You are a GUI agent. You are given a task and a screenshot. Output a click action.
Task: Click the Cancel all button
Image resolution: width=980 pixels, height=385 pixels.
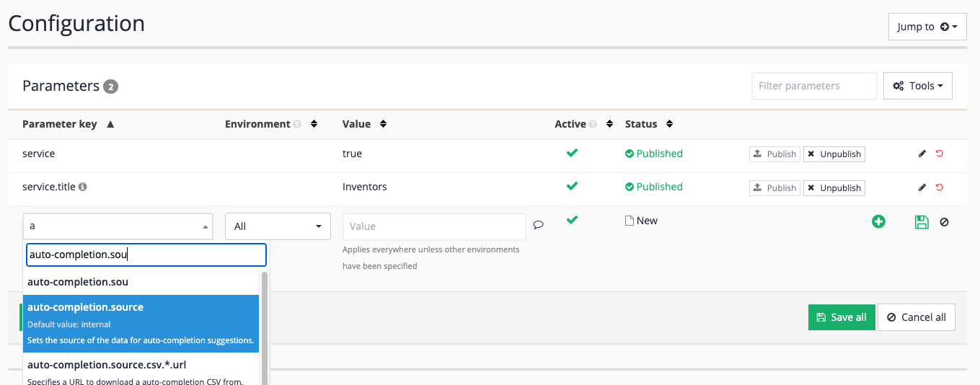click(x=916, y=317)
